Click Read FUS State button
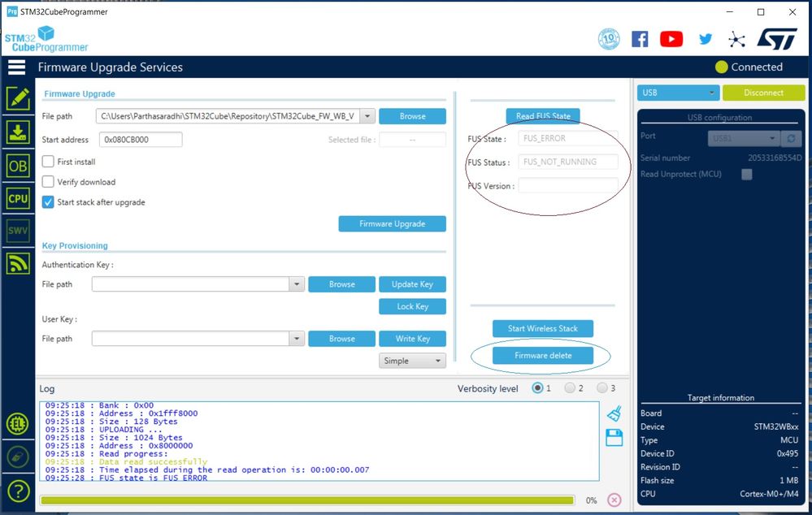This screenshot has width=812, height=515. click(x=543, y=116)
